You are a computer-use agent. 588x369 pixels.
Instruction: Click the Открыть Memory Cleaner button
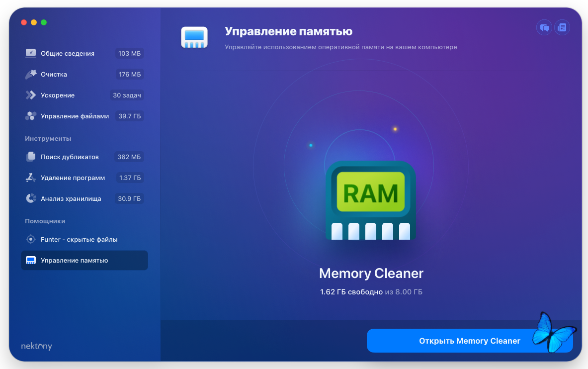click(x=470, y=341)
